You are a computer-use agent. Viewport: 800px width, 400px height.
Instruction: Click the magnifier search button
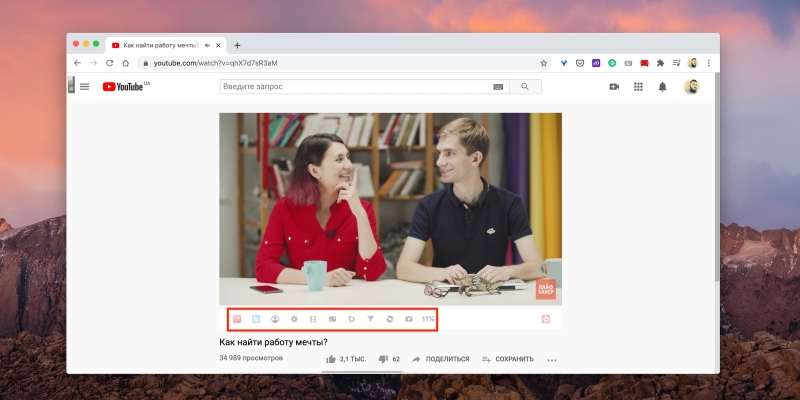[x=525, y=87]
